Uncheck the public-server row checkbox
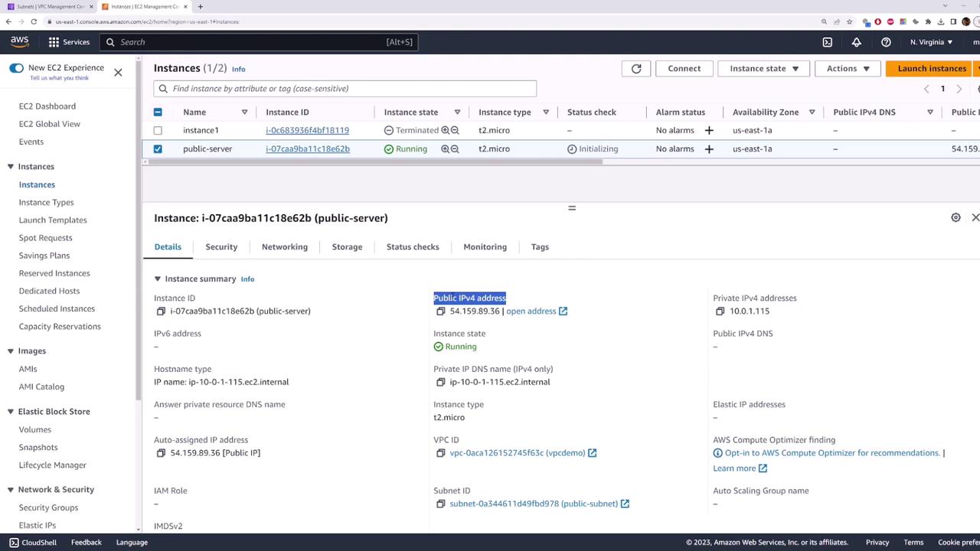This screenshot has height=551, width=980. [158, 149]
